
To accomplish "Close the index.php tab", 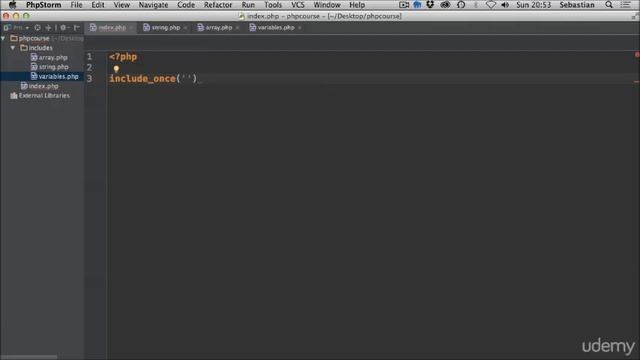I will click(x=131, y=28).
